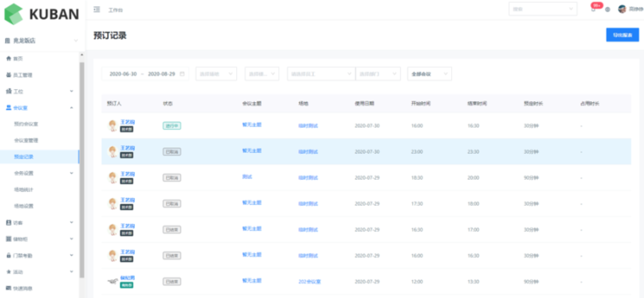Collapse the sidebar with the menu fold icon

[x=97, y=10]
